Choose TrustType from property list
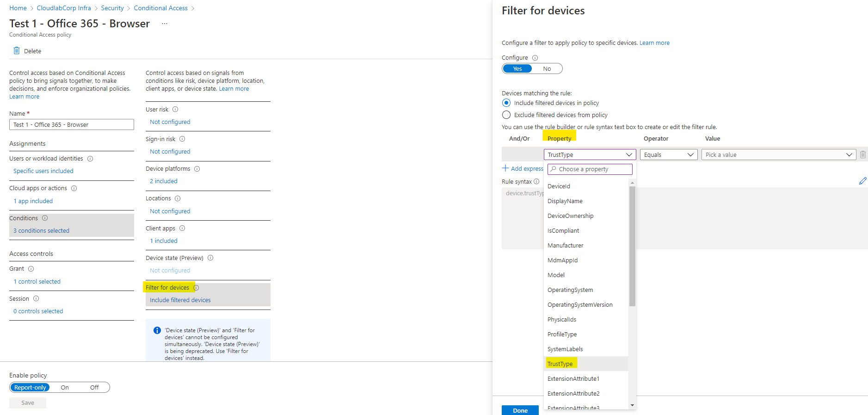Image resolution: width=868 pixels, height=415 pixels. (586, 364)
